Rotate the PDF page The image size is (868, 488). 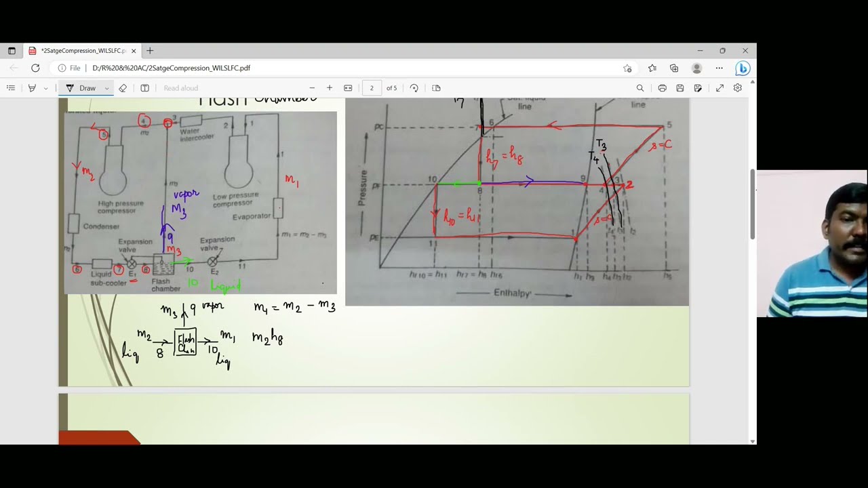point(414,88)
